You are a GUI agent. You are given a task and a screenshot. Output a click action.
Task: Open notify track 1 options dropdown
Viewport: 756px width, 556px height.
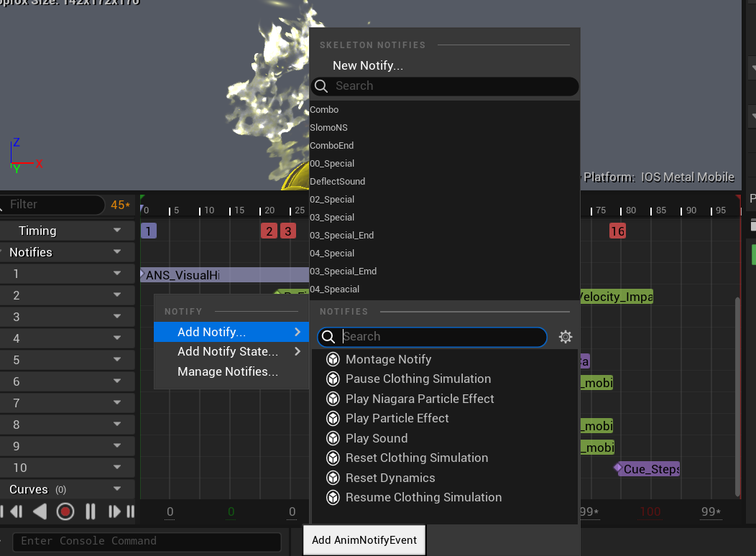(x=119, y=274)
